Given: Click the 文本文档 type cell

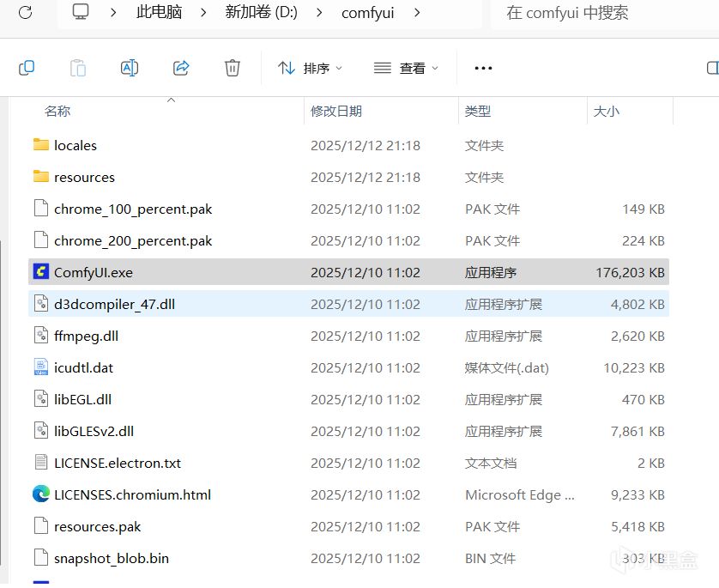Looking at the screenshot, I should (491, 463).
